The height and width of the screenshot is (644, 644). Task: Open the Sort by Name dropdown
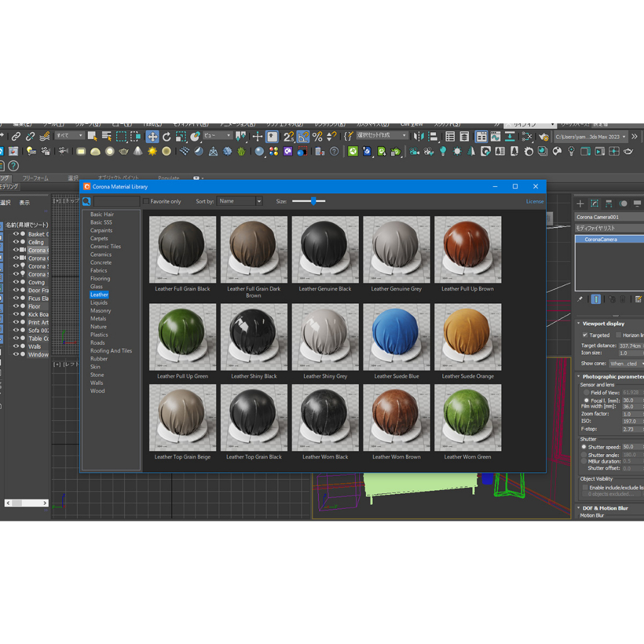(240, 201)
